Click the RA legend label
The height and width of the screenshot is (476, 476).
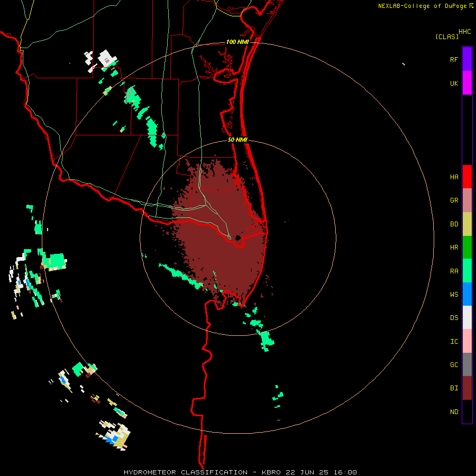tap(454, 271)
